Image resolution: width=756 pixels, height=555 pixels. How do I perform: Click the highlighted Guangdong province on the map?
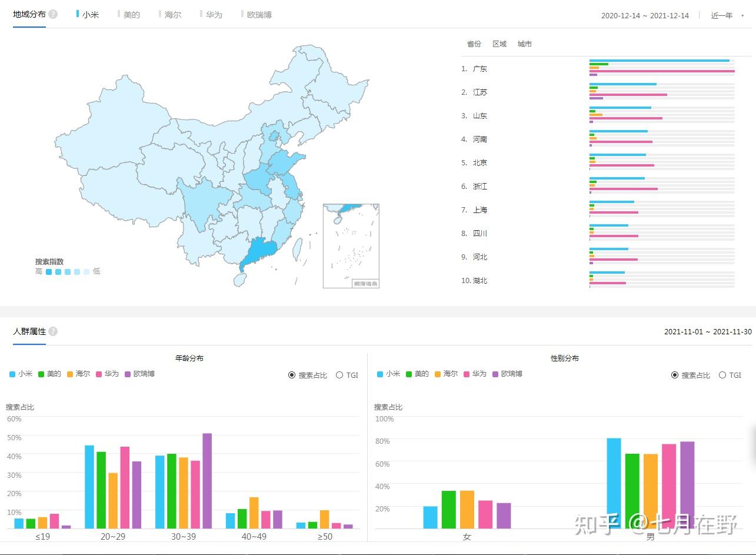click(259, 252)
